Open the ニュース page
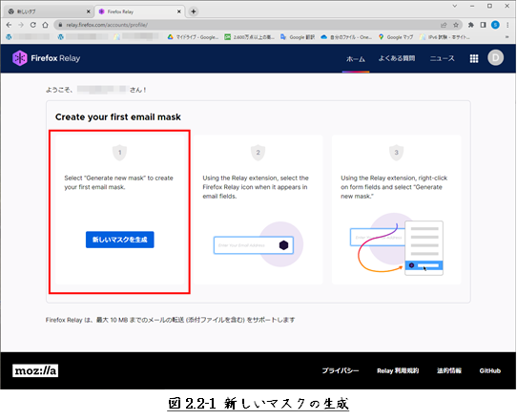 coord(443,58)
